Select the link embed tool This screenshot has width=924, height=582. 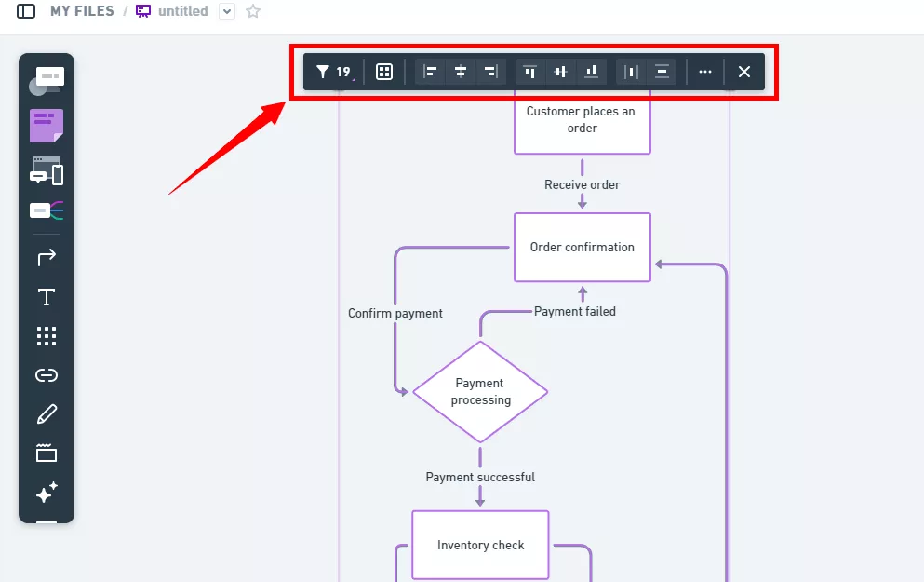(47, 375)
